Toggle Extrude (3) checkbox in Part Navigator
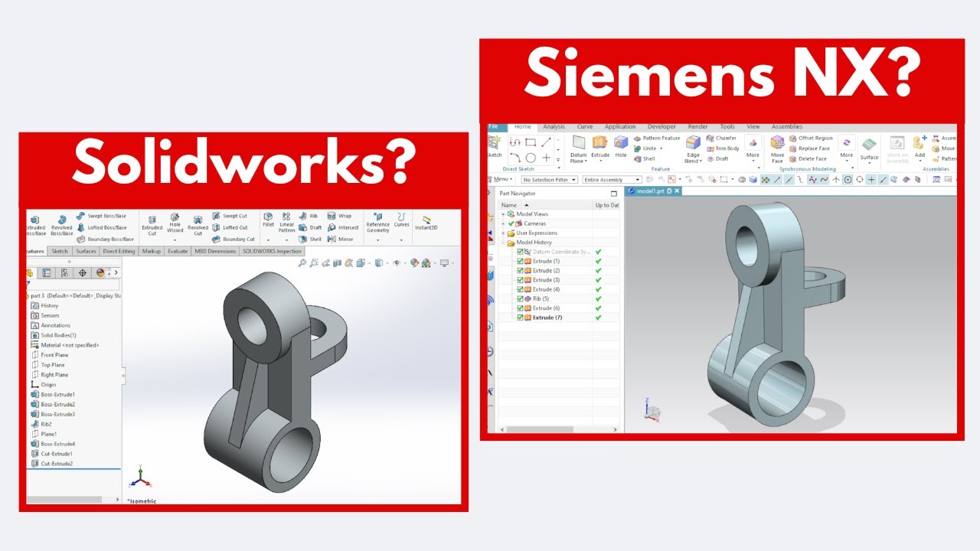 click(521, 280)
